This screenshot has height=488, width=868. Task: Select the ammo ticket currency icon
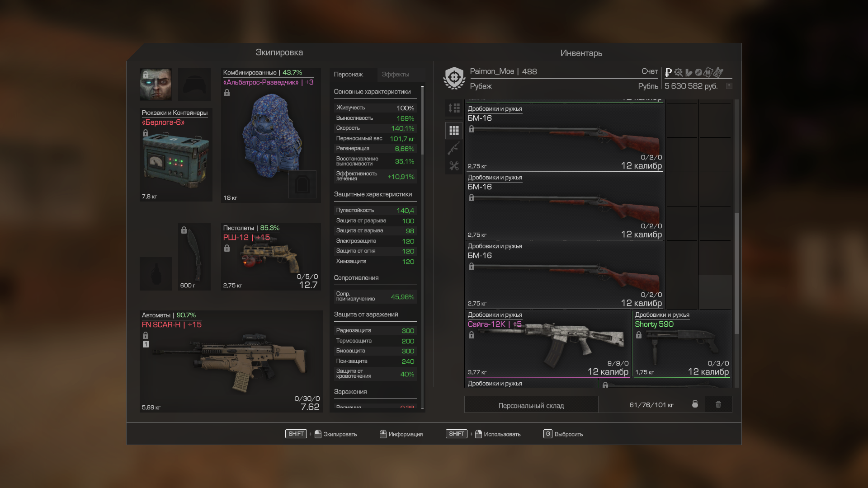pos(708,72)
